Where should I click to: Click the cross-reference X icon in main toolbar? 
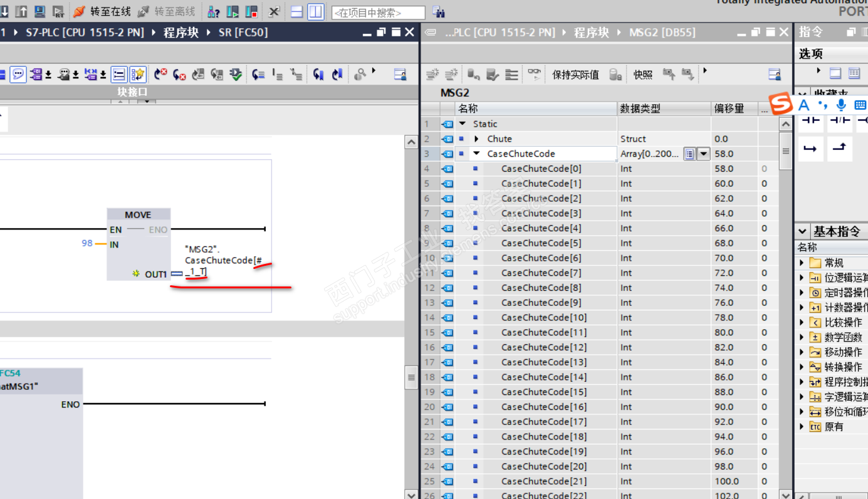(274, 11)
